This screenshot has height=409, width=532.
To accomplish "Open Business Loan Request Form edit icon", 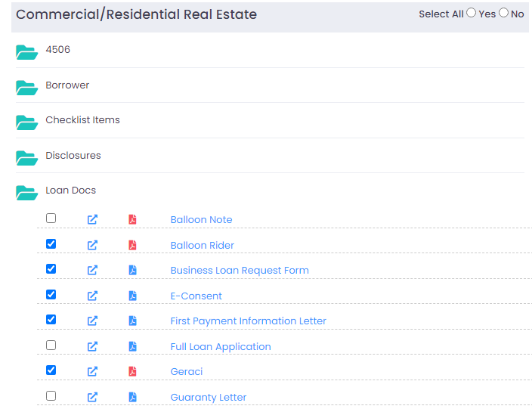I will (92, 270).
